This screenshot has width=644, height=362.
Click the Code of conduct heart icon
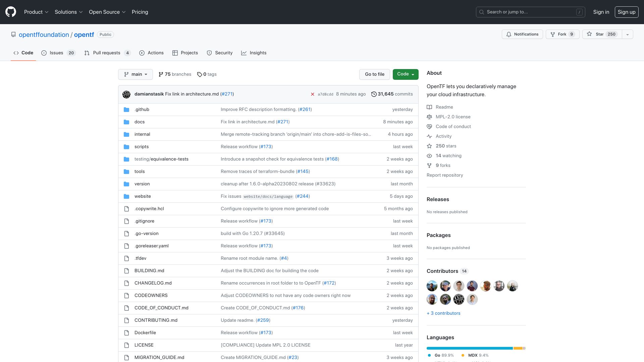point(429,127)
